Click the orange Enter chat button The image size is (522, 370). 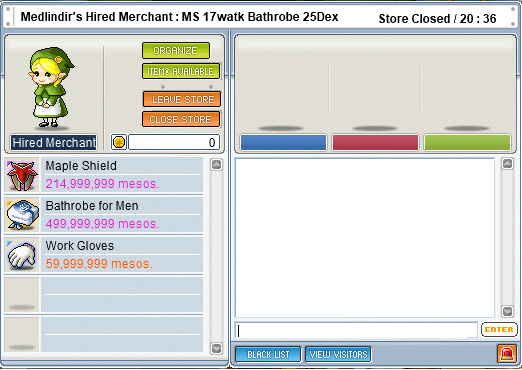(x=499, y=330)
